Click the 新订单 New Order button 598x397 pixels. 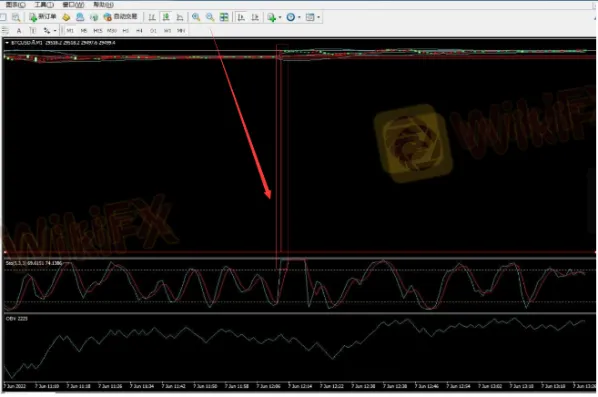coord(42,17)
